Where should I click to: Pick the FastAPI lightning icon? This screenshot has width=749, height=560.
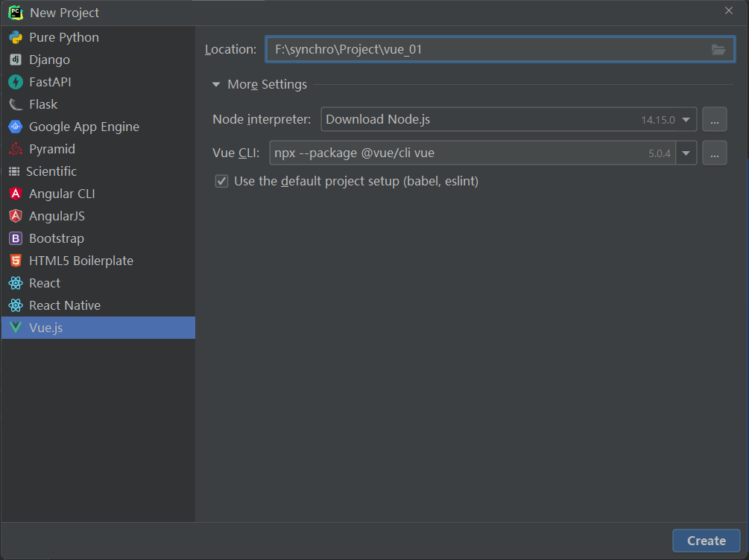(16, 82)
